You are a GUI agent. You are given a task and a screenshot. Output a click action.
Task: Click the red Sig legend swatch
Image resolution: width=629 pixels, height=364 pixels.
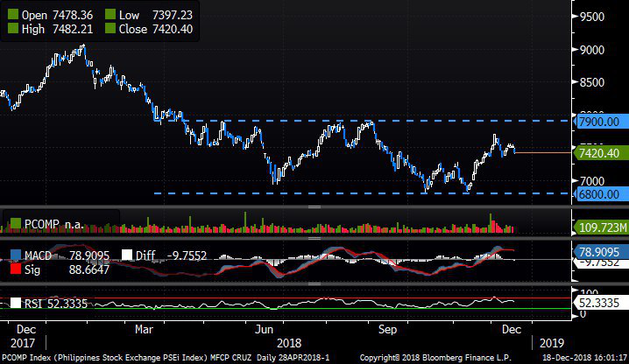tap(13, 270)
